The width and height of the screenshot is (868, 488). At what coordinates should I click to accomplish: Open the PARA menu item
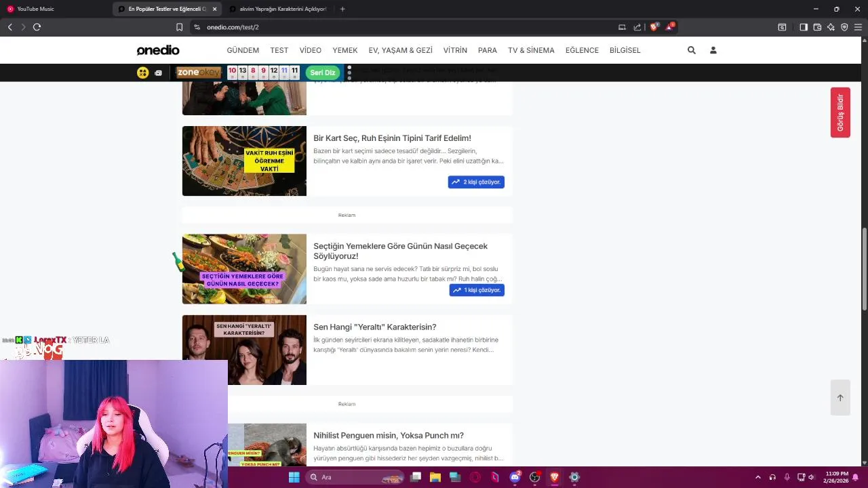[x=488, y=50]
